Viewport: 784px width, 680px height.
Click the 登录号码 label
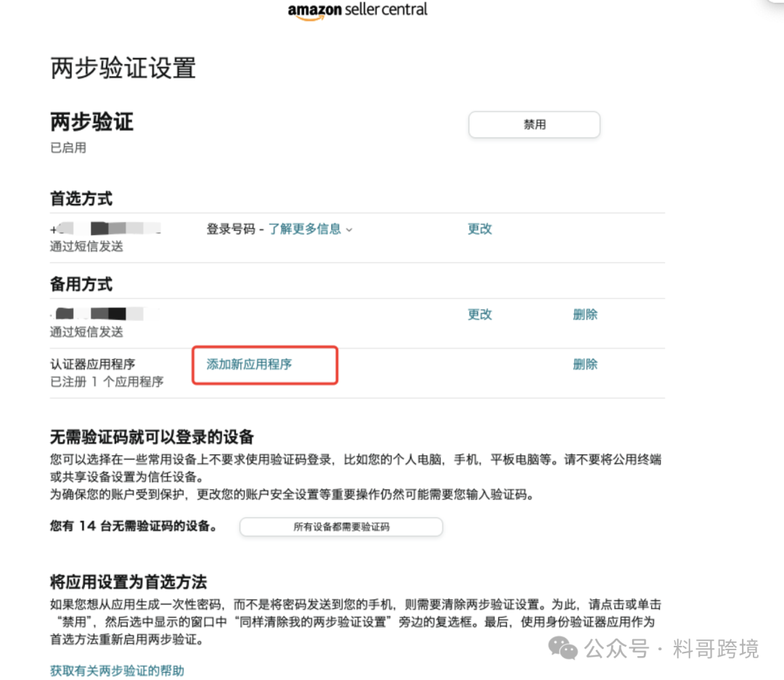click(231, 229)
